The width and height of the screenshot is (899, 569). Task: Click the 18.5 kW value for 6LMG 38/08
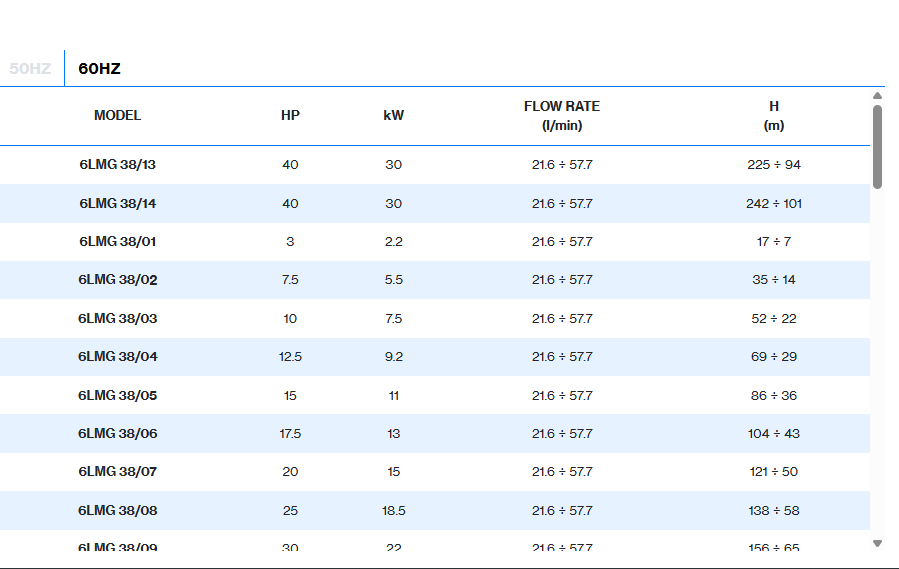[393, 510]
